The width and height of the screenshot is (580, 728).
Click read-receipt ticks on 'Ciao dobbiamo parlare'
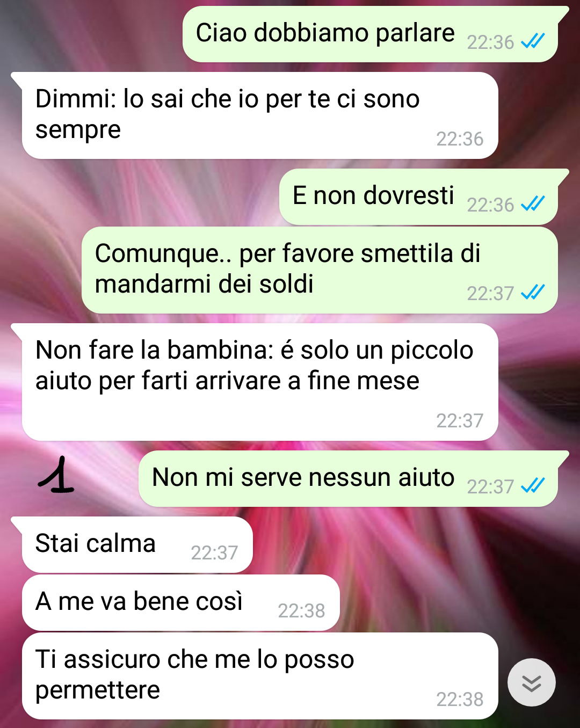533,41
